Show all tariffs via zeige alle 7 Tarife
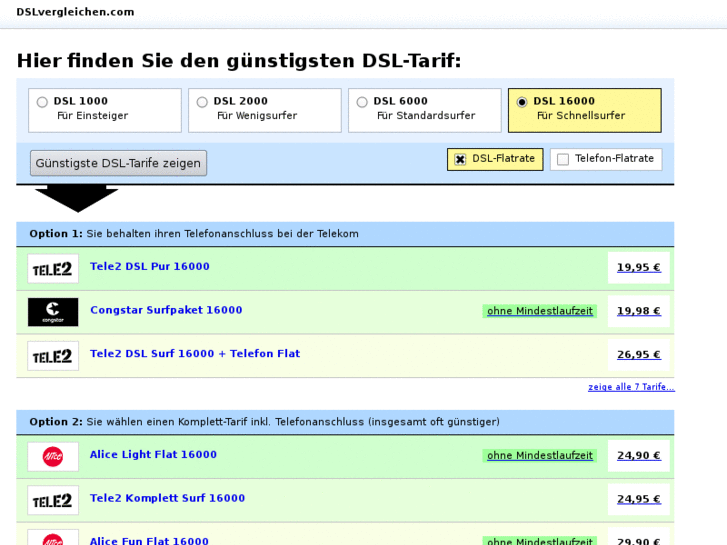This screenshot has height=545, width=727. [x=631, y=387]
